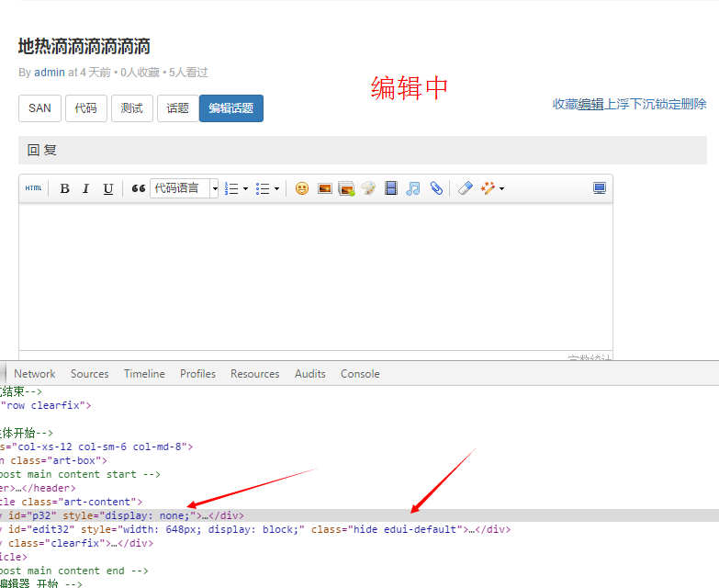Attach file using paperclip icon
Image resolution: width=719 pixels, height=588 pixels.
tap(436, 188)
